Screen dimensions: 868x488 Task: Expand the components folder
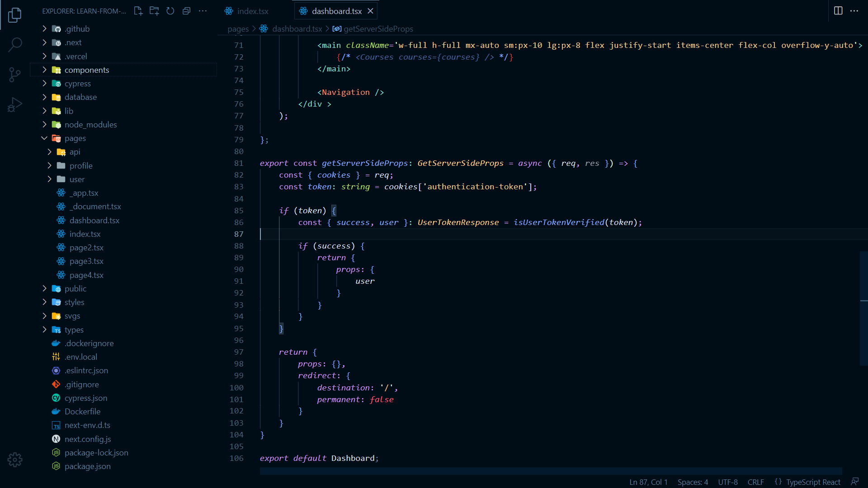(123, 70)
